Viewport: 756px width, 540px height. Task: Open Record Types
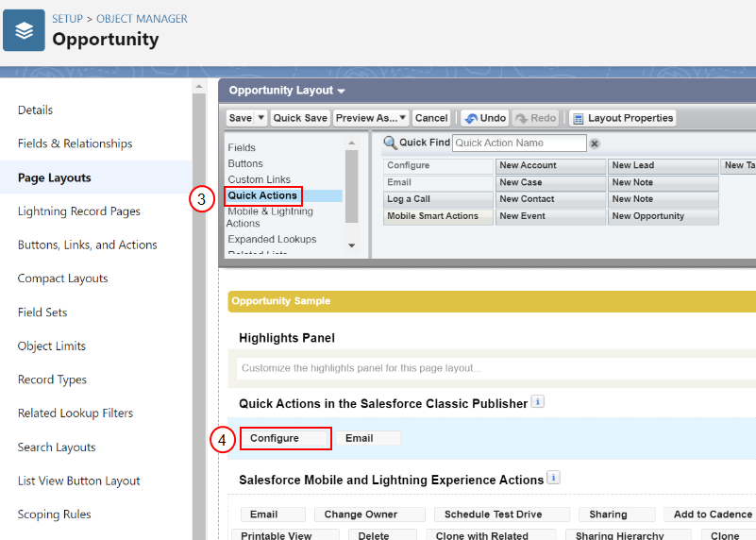pos(52,380)
